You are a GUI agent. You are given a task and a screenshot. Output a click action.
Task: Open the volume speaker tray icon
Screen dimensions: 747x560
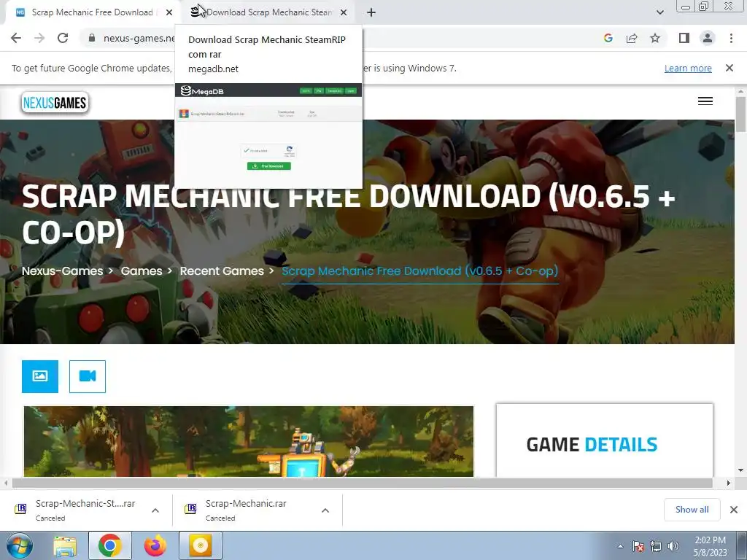pyautogui.click(x=673, y=546)
